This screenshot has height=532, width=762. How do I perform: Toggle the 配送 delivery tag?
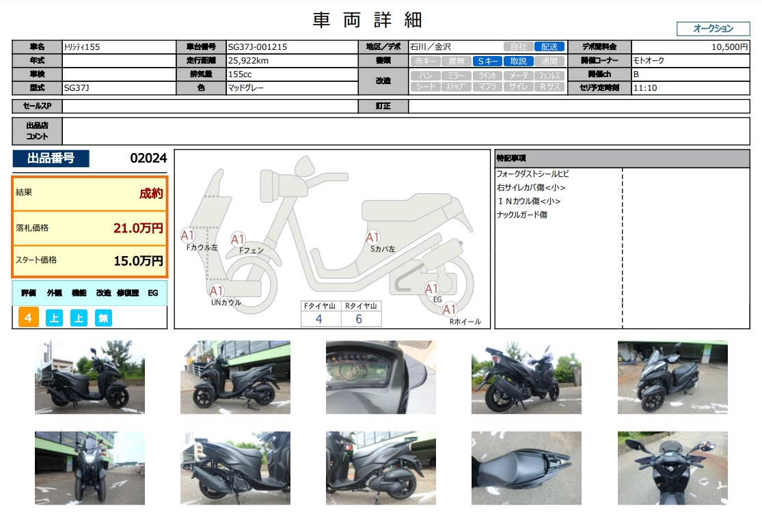(x=549, y=47)
